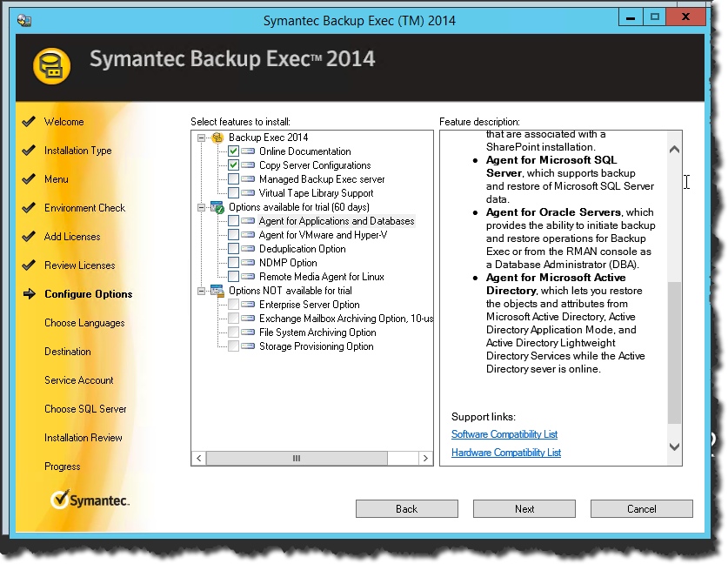Viewport: 728px width, 564px height.
Task: Select the Configure Options step
Action: pyautogui.click(x=88, y=294)
